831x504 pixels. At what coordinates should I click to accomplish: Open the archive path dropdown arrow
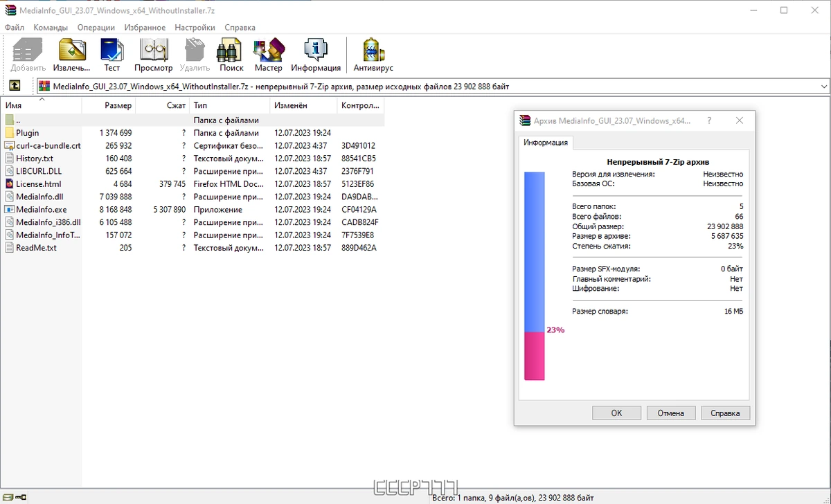[x=823, y=87]
